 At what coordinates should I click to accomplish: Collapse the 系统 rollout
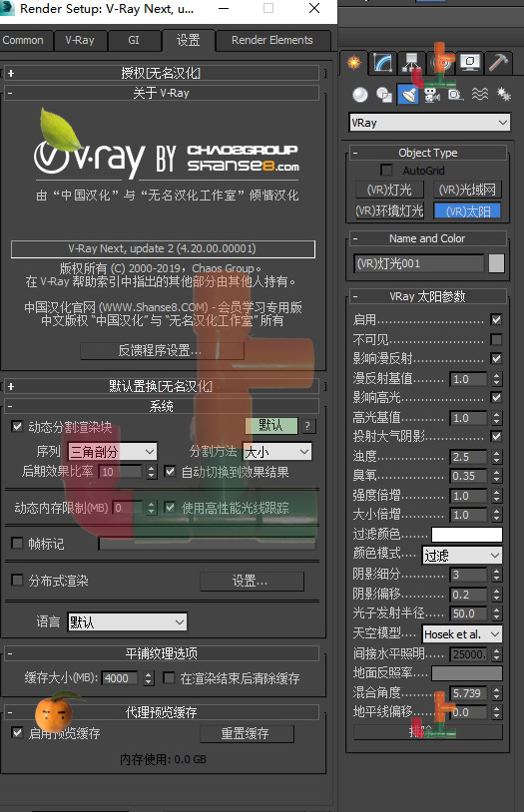(161, 406)
